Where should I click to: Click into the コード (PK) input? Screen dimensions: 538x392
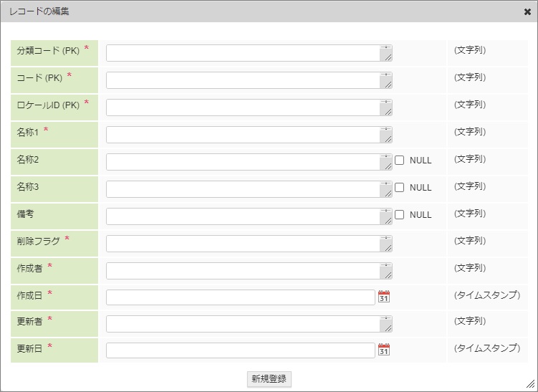coord(242,80)
